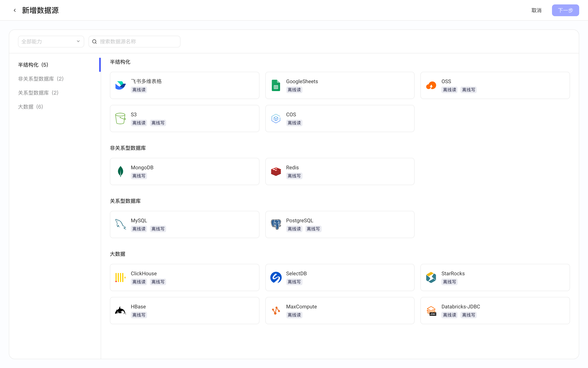Click the 离线写 tag on OSS card
This screenshot has height=368, width=588.
coord(468,90)
